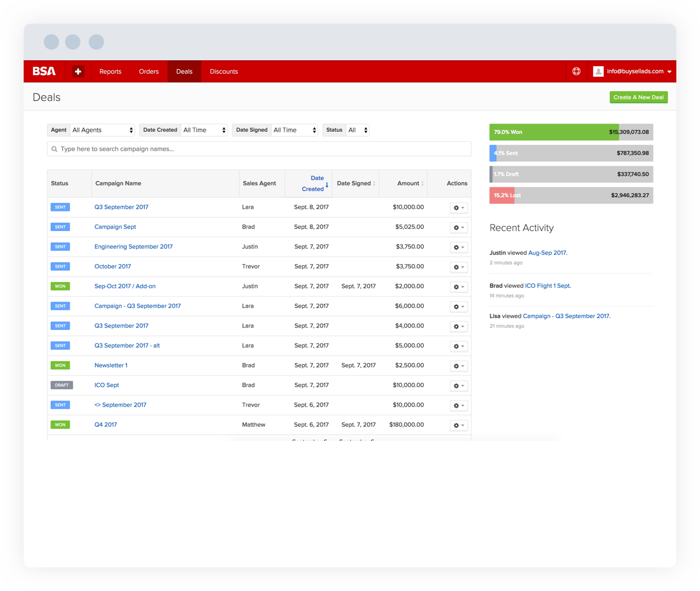Click the user avatar icon beside info@buysellads.com

598,72
